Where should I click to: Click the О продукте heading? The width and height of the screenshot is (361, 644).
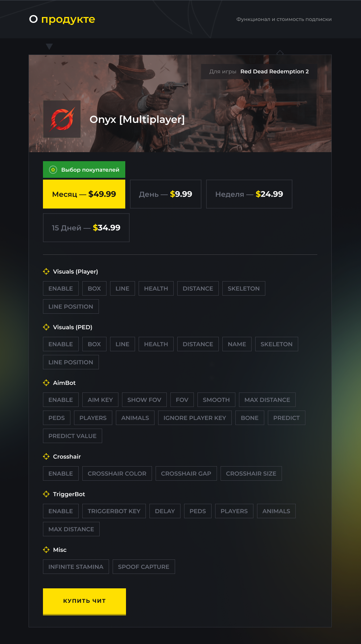62,19
